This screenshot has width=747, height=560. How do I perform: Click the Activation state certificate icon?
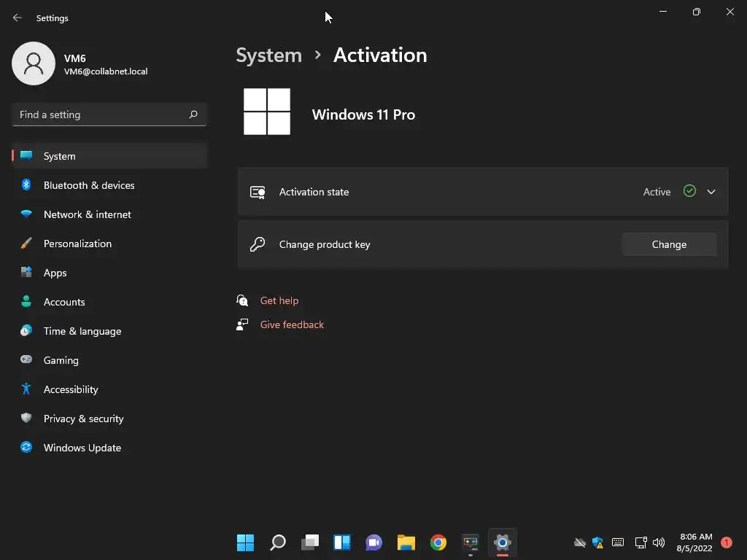(258, 192)
